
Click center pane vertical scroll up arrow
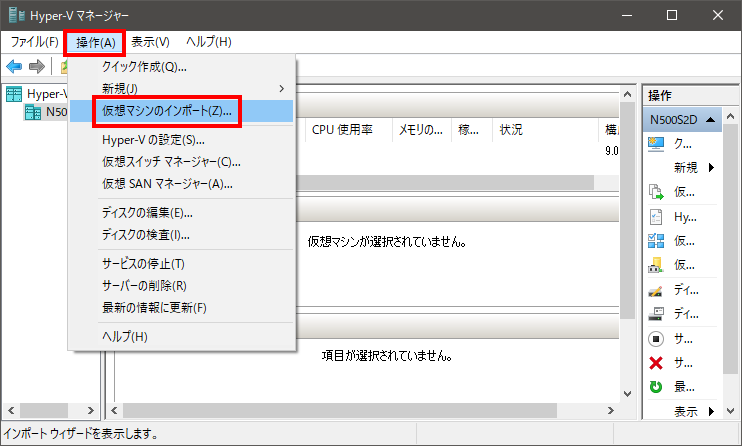tap(627, 95)
